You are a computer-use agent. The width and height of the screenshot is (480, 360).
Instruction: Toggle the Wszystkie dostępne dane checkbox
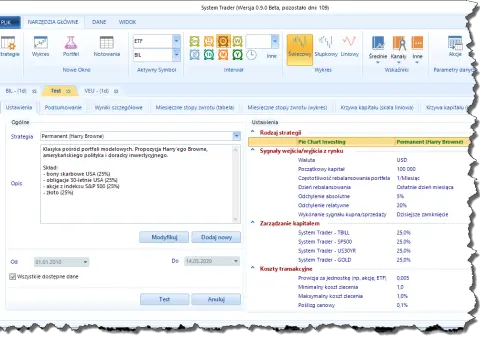pos(13,276)
